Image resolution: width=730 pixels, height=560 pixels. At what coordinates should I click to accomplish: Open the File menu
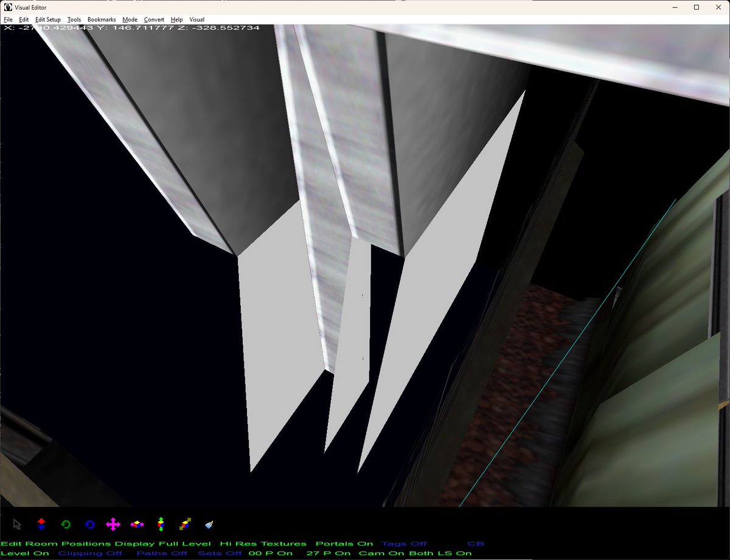[x=8, y=19]
